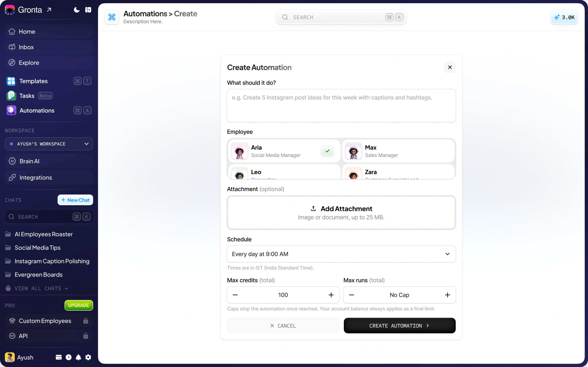Decrease Max runs with minus
The width and height of the screenshot is (588, 367).
(351, 295)
